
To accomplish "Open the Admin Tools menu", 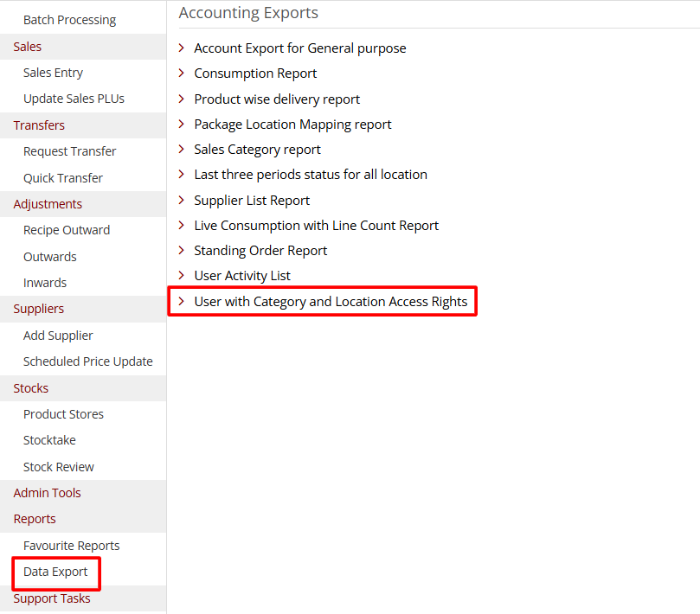I will [x=47, y=492].
